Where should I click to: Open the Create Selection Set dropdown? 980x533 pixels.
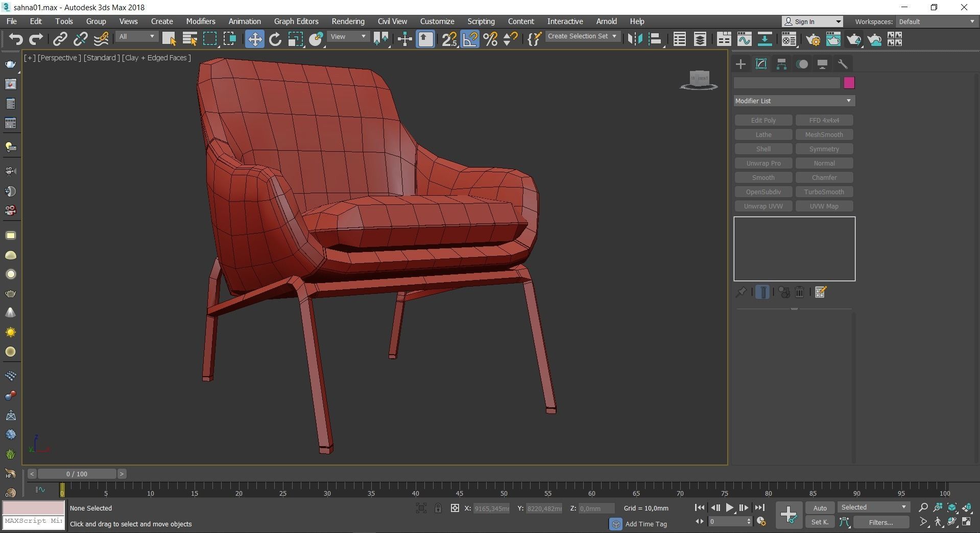pyautogui.click(x=583, y=36)
